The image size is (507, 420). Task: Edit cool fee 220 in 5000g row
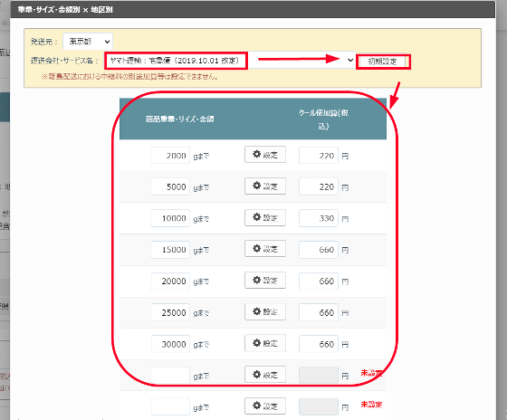click(319, 186)
